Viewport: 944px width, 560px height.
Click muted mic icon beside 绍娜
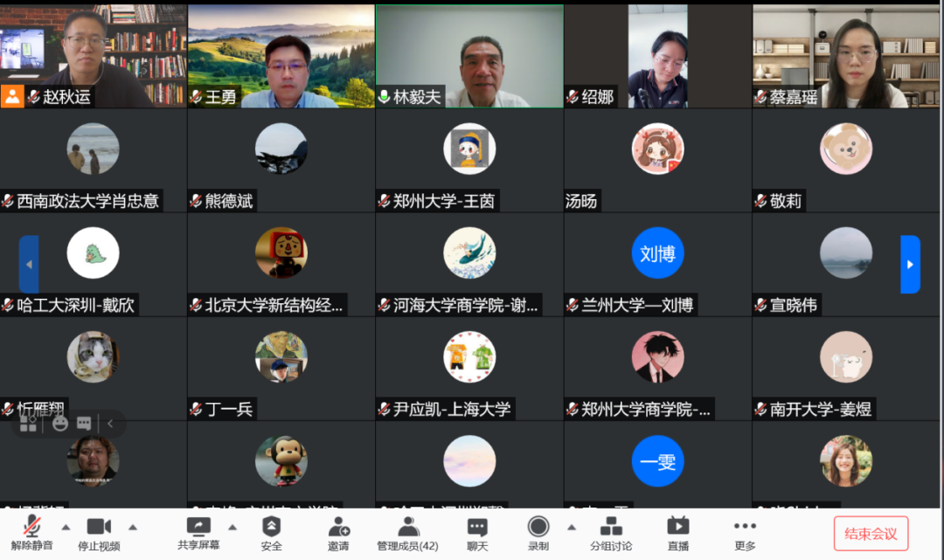pos(573,97)
